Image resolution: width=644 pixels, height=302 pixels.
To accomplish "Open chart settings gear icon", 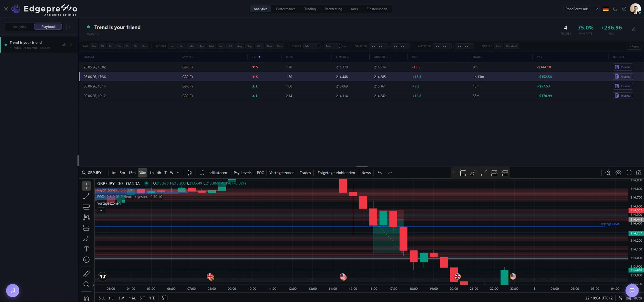I will pyautogui.click(x=618, y=173).
